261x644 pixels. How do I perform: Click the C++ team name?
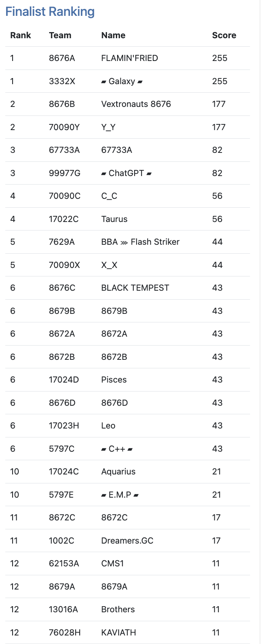tap(117, 449)
